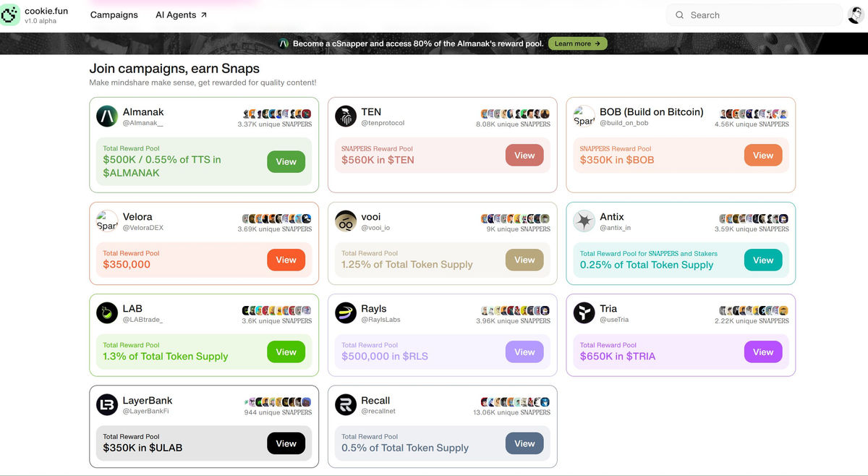Click the Recall campaign logo

click(346, 405)
